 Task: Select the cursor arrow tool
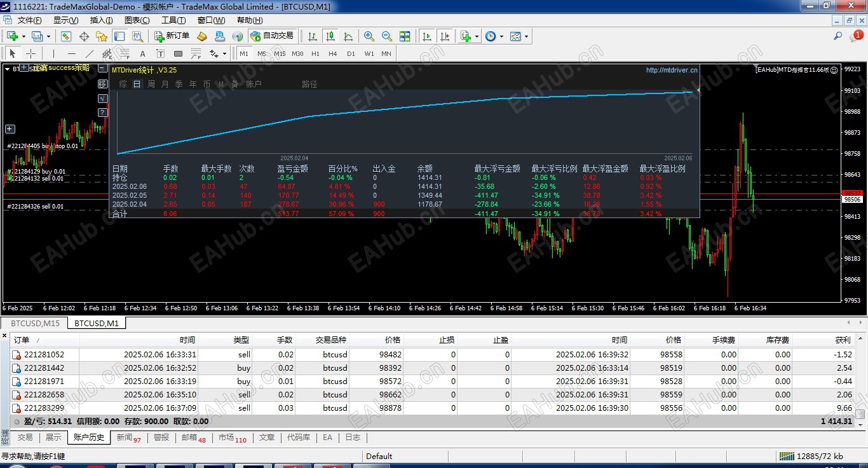tap(12, 54)
